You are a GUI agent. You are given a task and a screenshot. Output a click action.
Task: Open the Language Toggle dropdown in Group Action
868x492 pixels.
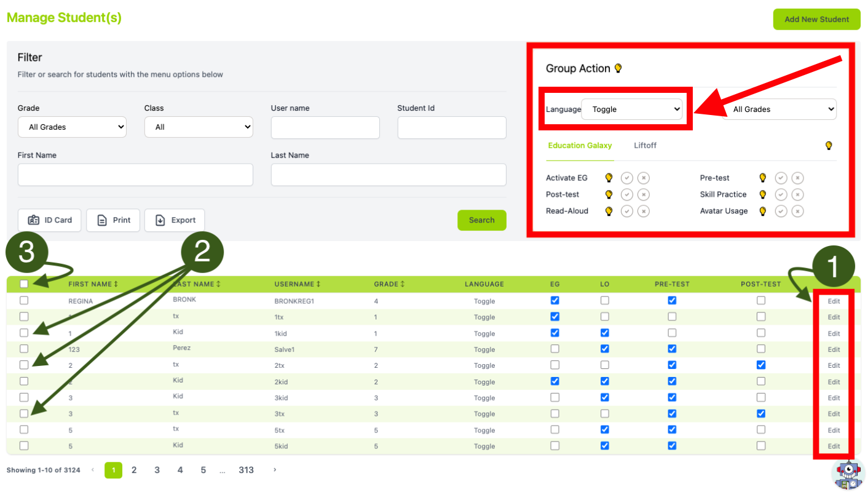click(x=632, y=109)
